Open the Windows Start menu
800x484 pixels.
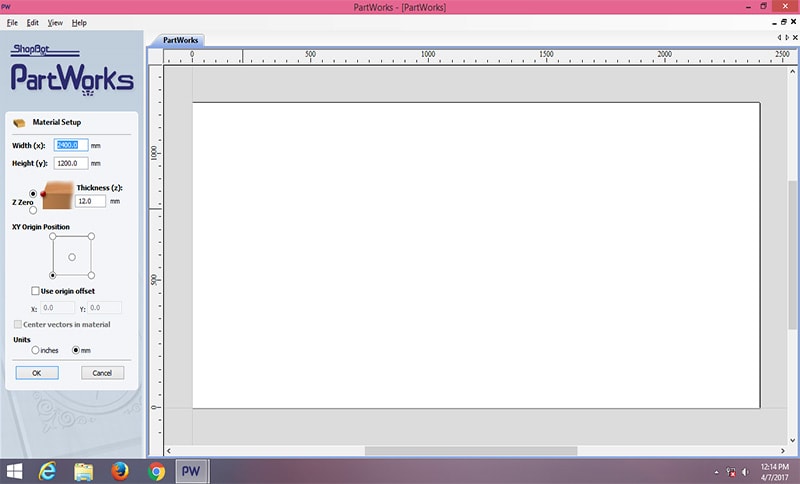[14, 471]
